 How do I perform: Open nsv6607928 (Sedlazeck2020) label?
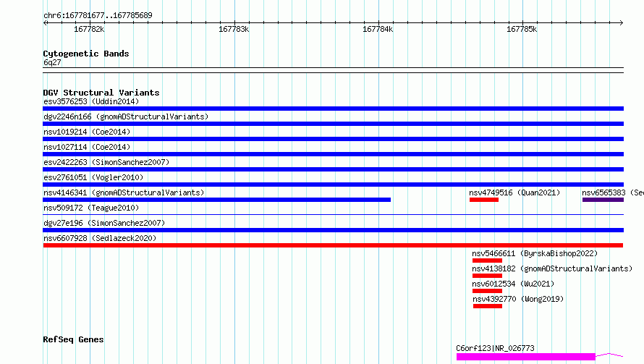click(x=100, y=238)
